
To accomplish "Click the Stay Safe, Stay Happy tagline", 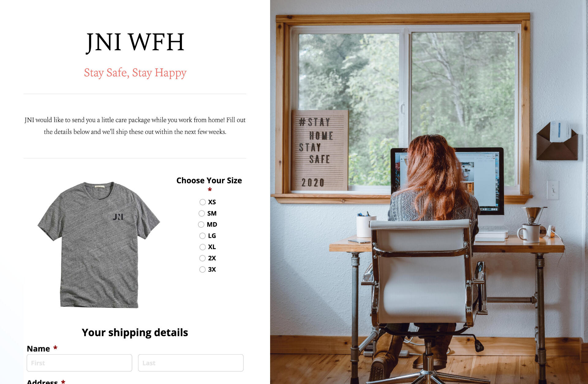I will [135, 73].
